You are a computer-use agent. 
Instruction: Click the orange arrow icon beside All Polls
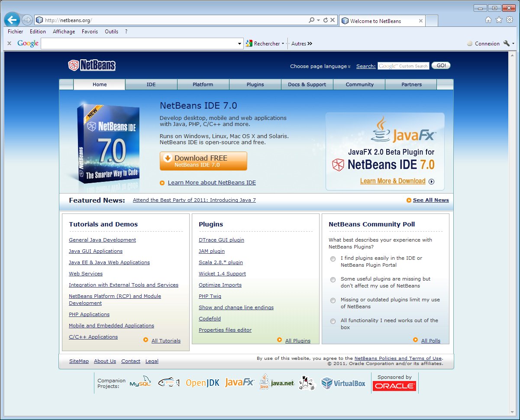point(416,340)
